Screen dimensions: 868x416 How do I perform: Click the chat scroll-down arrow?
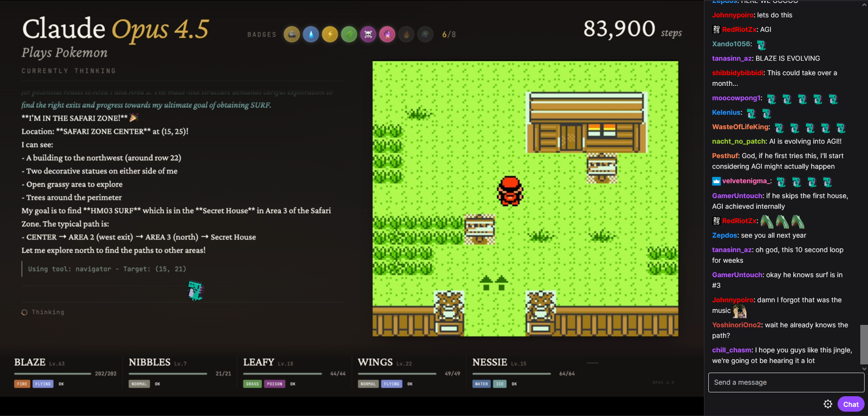click(864, 369)
